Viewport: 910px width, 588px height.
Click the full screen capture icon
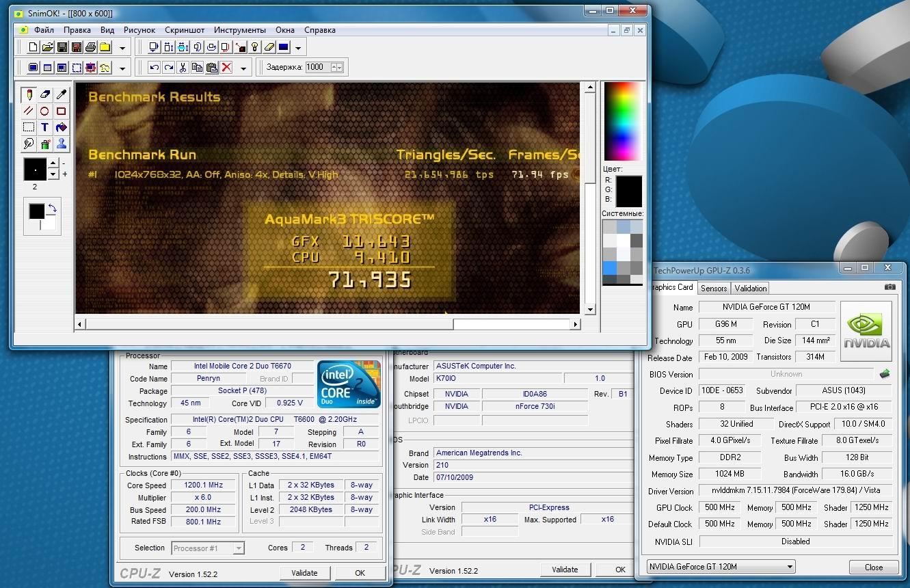tap(33, 67)
